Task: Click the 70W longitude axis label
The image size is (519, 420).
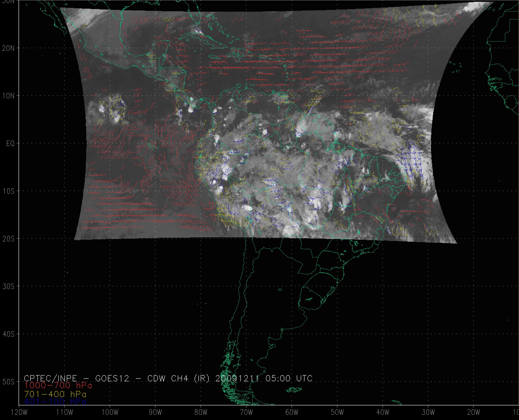Action: coord(246,412)
